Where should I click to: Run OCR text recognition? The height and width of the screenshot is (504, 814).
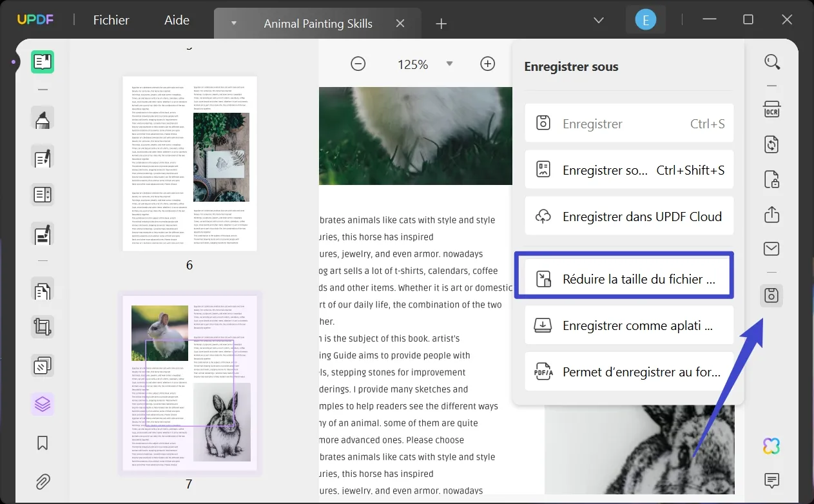771,108
